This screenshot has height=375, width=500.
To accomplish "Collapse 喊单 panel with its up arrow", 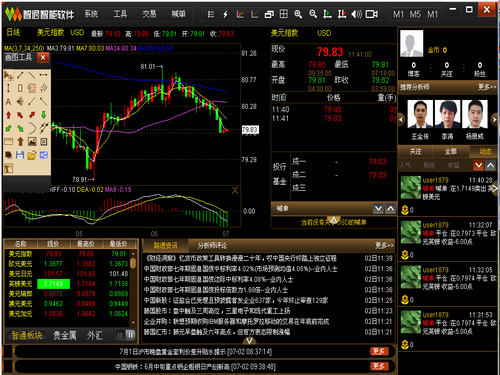I will [x=390, y=209].
